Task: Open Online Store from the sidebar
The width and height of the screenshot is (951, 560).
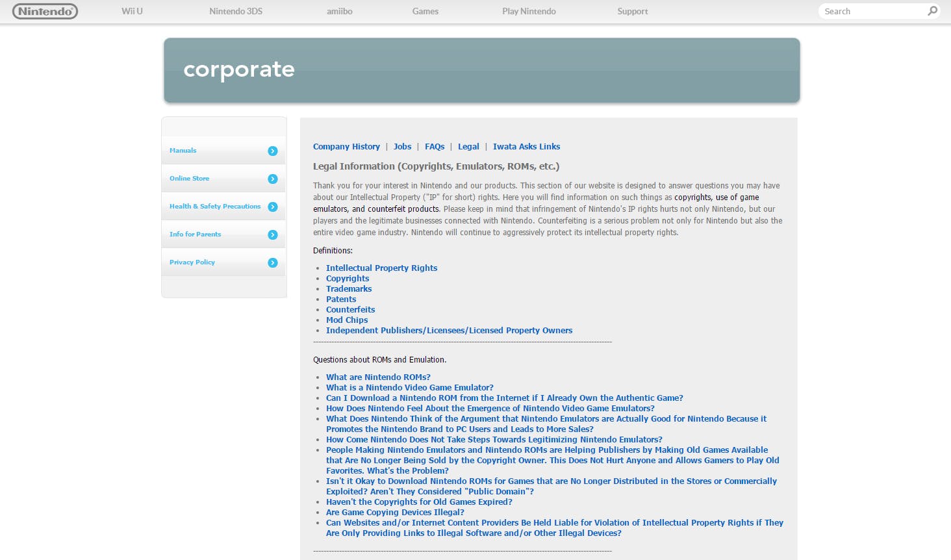Action: pos(189,178)
